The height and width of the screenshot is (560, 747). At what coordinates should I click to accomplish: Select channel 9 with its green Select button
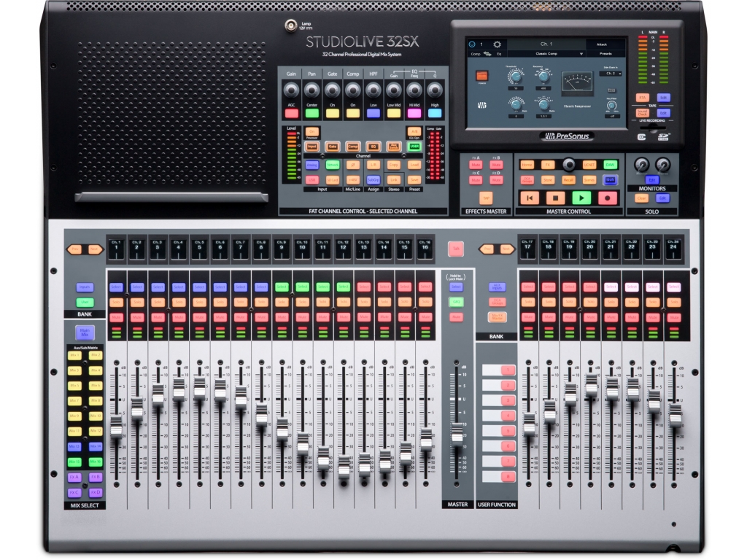pos(281,287)
